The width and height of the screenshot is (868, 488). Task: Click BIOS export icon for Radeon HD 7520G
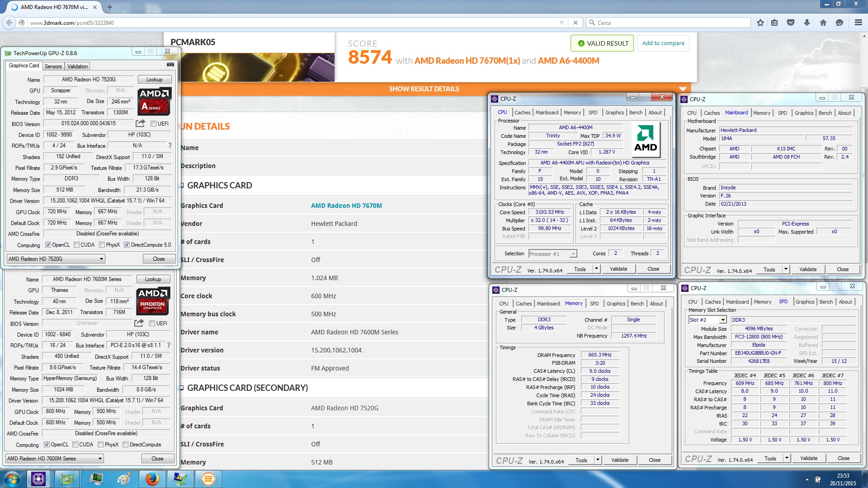coord(140,123)
